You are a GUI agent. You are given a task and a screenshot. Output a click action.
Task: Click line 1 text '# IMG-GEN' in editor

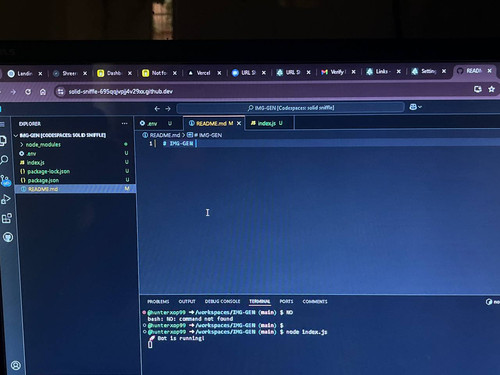coord(178,143)
